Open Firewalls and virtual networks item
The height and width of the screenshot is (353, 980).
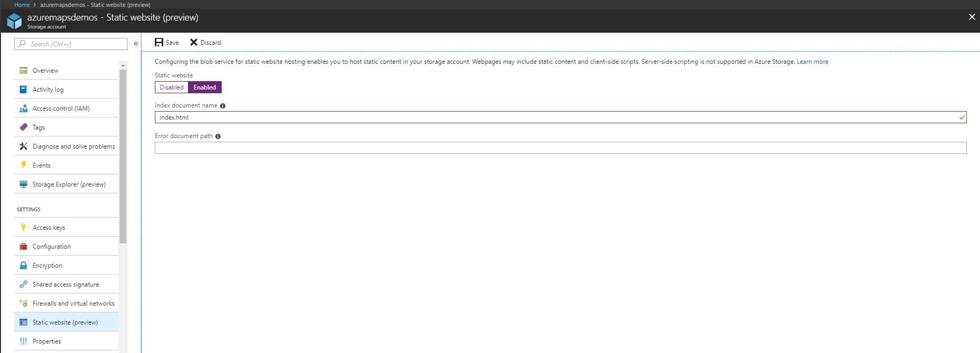click(x=66, y=303)
